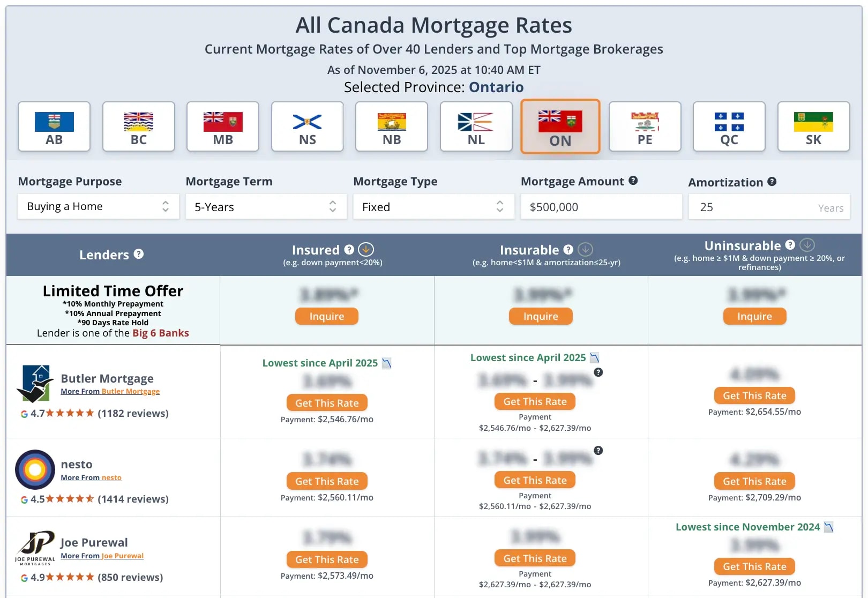Click the nesto circular logo
Screen dimensions: 868x598
(x=35, y=469)
